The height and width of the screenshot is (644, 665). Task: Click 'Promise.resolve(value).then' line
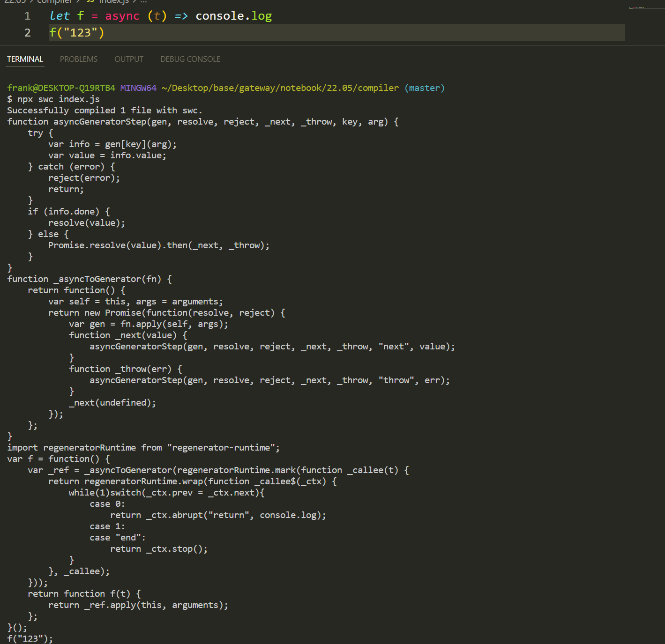(159, 245)
